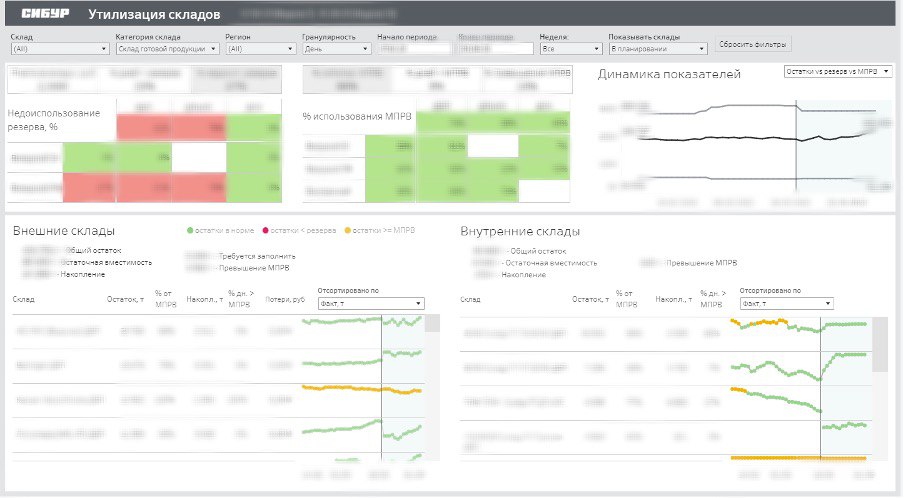Open Динамика показателей metric selector dropdown
This screenshot has width=904, height=498.
click(x=838, y=71)
